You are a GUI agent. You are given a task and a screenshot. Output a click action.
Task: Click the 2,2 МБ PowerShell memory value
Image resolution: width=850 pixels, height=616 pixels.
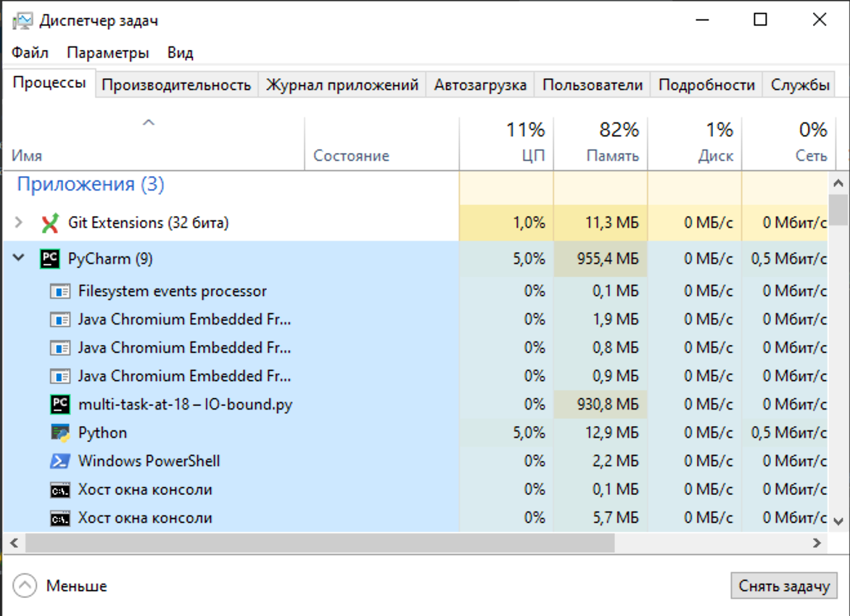[x=615, y=461]
